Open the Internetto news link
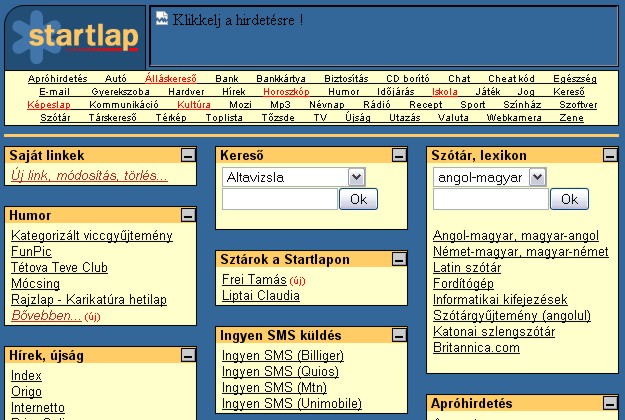Screen dimensions: 625x420 [x=38, y=407]
